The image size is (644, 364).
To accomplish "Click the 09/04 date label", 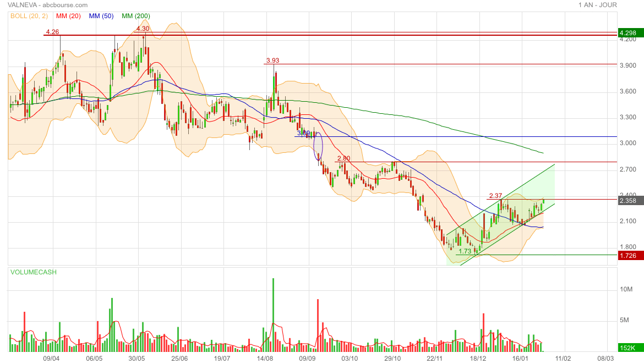I will pyautogui.click(x=51, y=359).
